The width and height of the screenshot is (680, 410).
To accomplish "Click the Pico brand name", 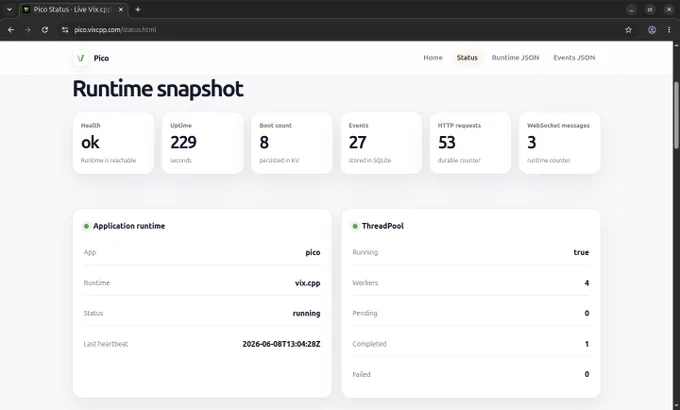I will tap(101, 58).
